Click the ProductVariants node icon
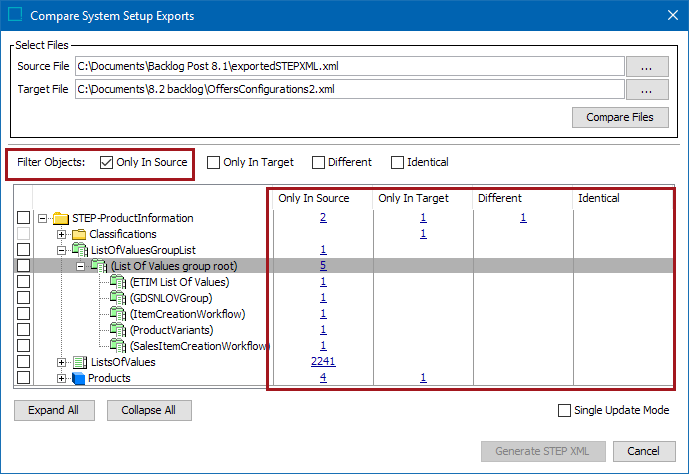Viewport: 689px width, 474px height. 117,330
